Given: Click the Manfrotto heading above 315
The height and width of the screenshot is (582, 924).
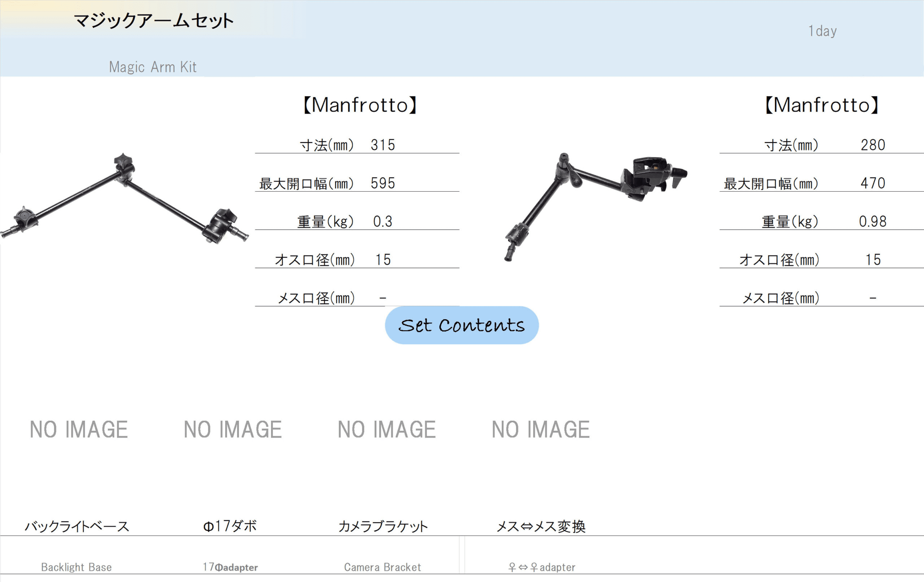Looking at the screenshot, I should (x=360, y=105).
